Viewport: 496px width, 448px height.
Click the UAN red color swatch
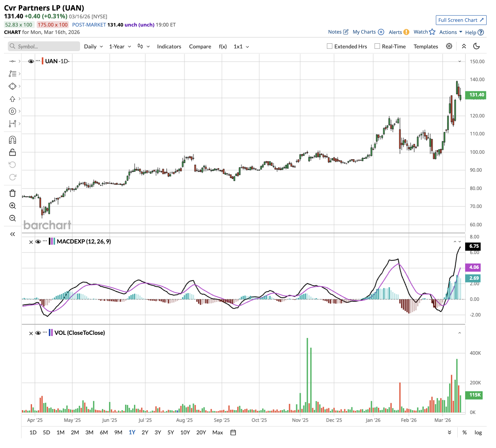tap(43, 61)
